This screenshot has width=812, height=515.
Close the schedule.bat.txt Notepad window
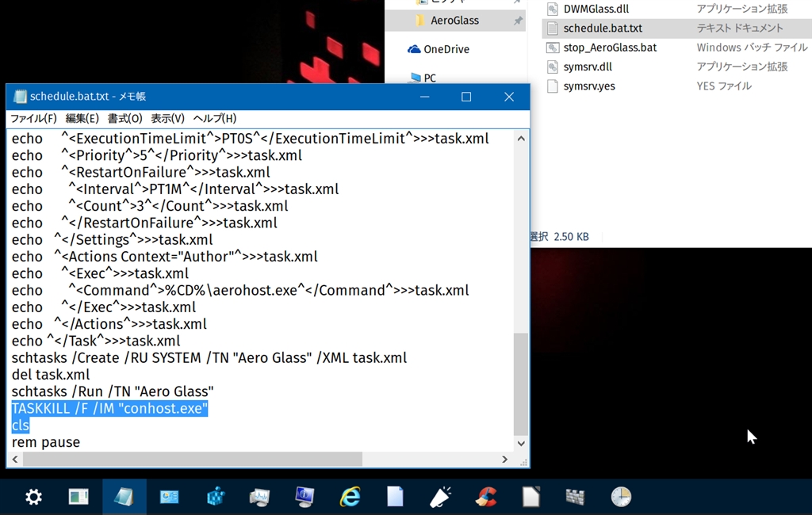509,97
